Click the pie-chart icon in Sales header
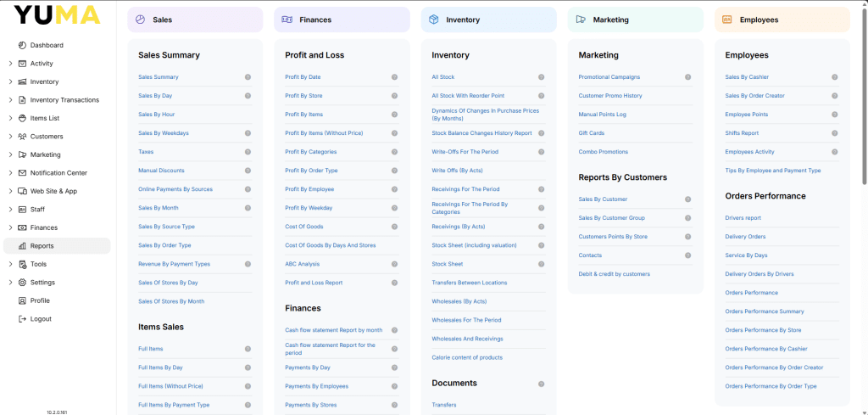Image resolution: width=868 pixels, height=415 pixels. pos(140,20)
